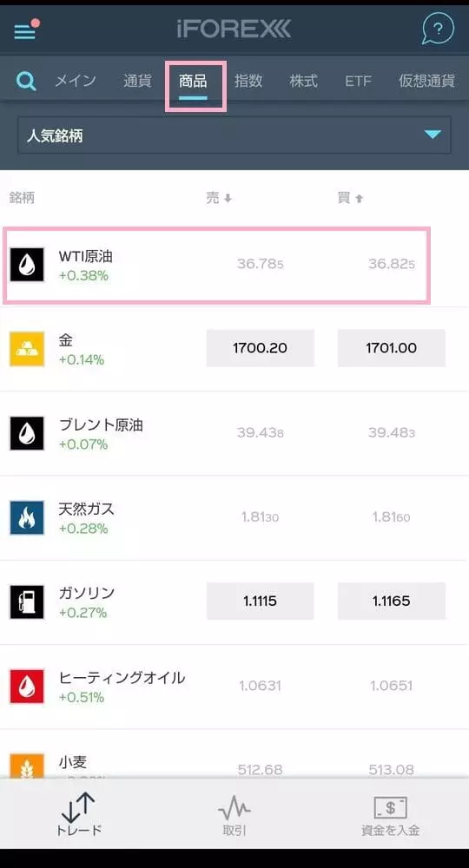The image size is (469, 868).
Task: Tap the 天然ガス flame icon
Action: [27, 517]
